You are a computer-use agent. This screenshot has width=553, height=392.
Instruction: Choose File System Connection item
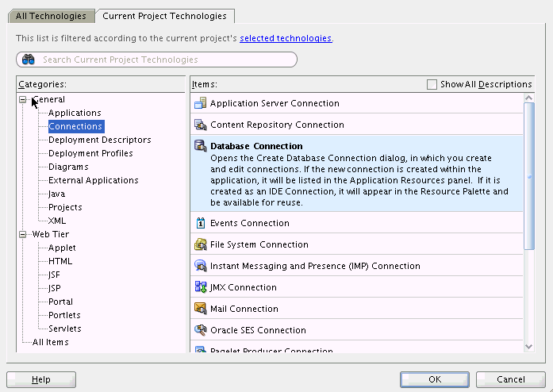click(x=356, y=244)
